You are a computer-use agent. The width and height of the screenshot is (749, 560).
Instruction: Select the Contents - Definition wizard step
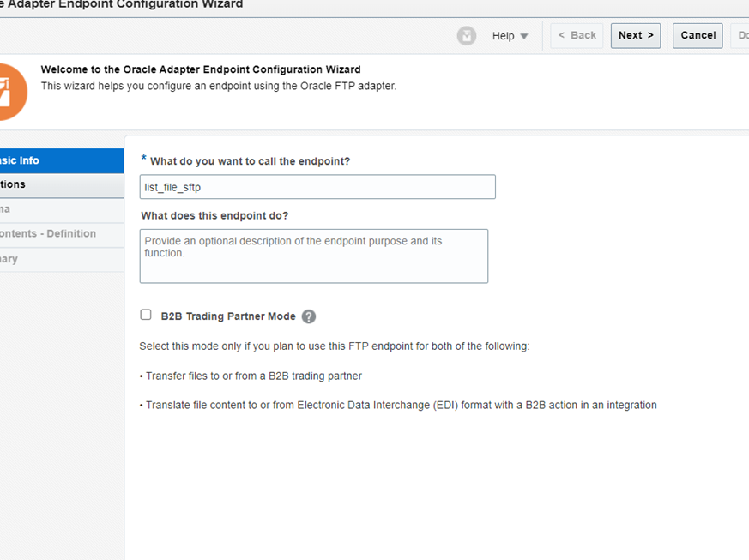[62, 234]
